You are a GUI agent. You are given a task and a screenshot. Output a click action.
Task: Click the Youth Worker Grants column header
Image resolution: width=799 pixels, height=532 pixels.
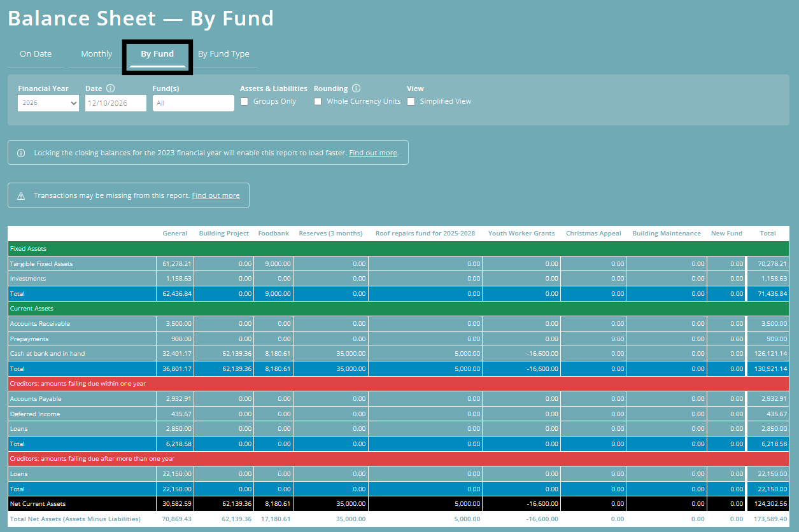[x=521, y=234]
